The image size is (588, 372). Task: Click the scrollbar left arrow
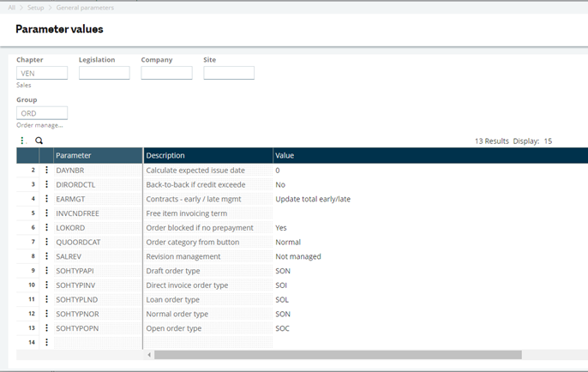click(149, 354)
